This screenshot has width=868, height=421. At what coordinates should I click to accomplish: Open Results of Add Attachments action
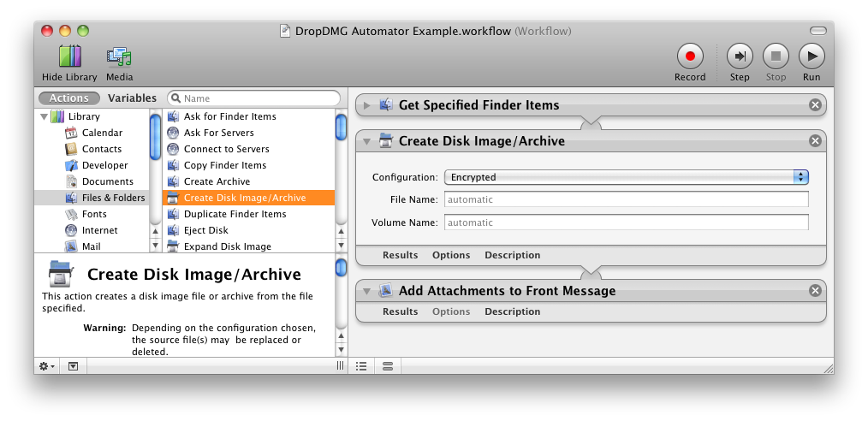tap(401, 311)
